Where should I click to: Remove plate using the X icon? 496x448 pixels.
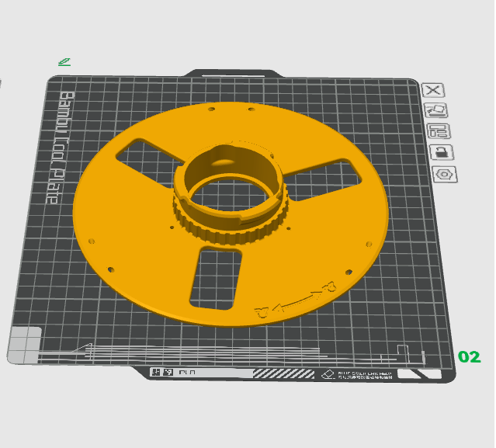[433, 90]
